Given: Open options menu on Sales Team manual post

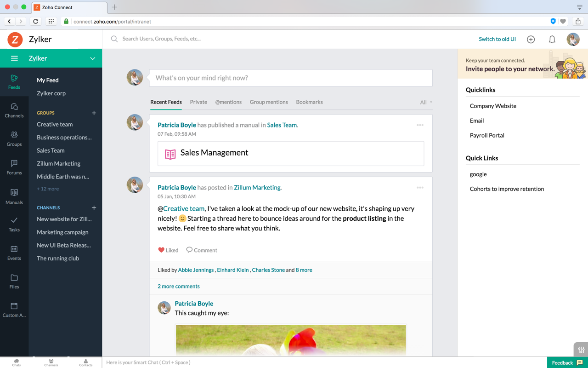Looking at the screenshot, I should pos(420,125).
